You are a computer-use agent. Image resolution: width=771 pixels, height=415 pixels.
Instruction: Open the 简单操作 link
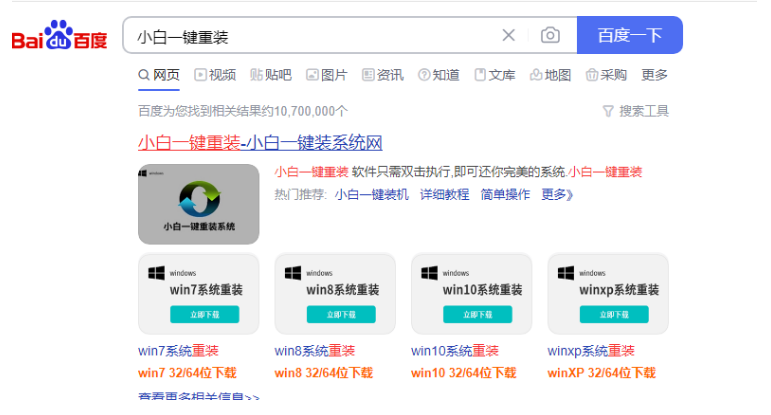click(x=505, y=195)
